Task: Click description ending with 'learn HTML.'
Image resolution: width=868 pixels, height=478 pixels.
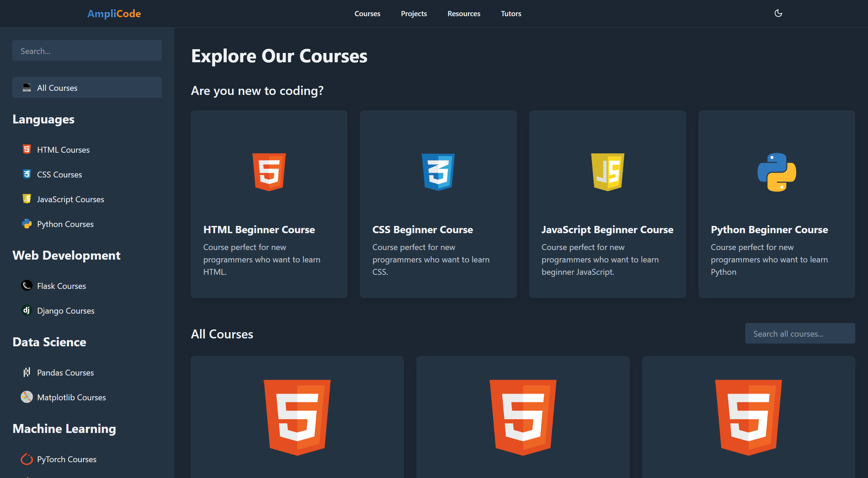Action: [262, 260]
